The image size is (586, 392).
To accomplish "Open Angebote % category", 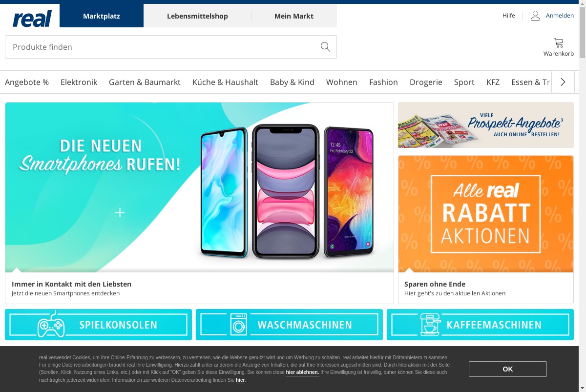I will coord(27,82).
